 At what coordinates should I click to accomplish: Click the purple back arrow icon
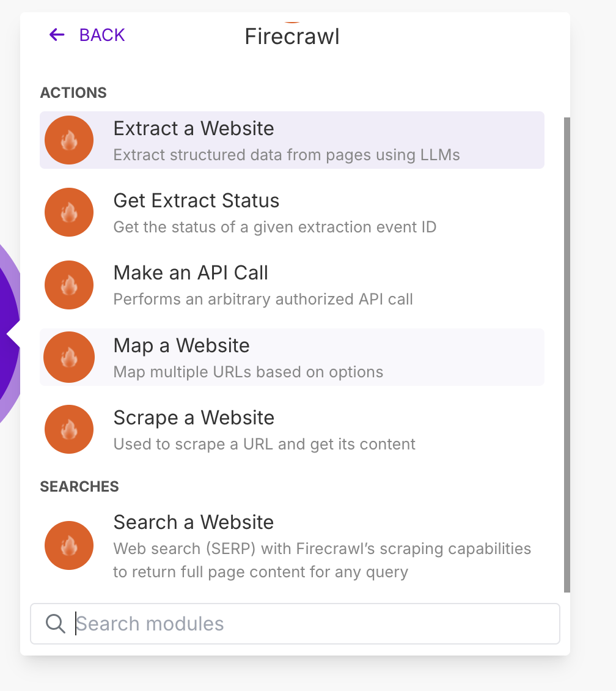coord(57,35)
